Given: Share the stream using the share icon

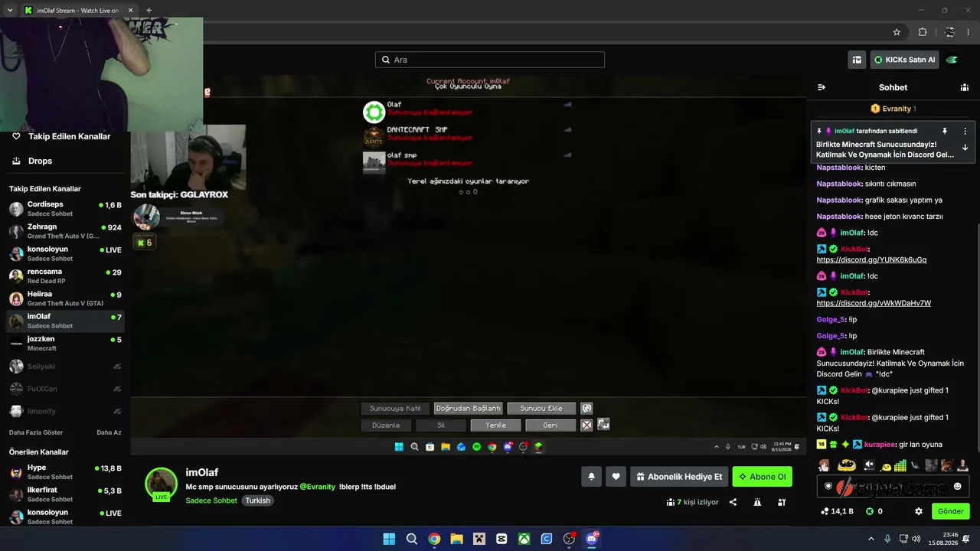Looking at the screenshot, I should [x=733, y=502].
